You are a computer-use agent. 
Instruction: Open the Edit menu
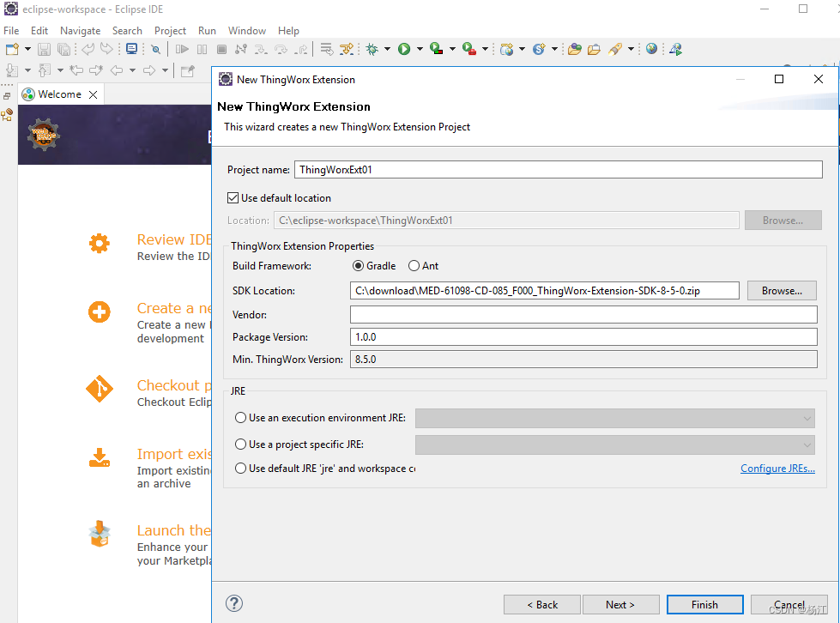[39, 31]
